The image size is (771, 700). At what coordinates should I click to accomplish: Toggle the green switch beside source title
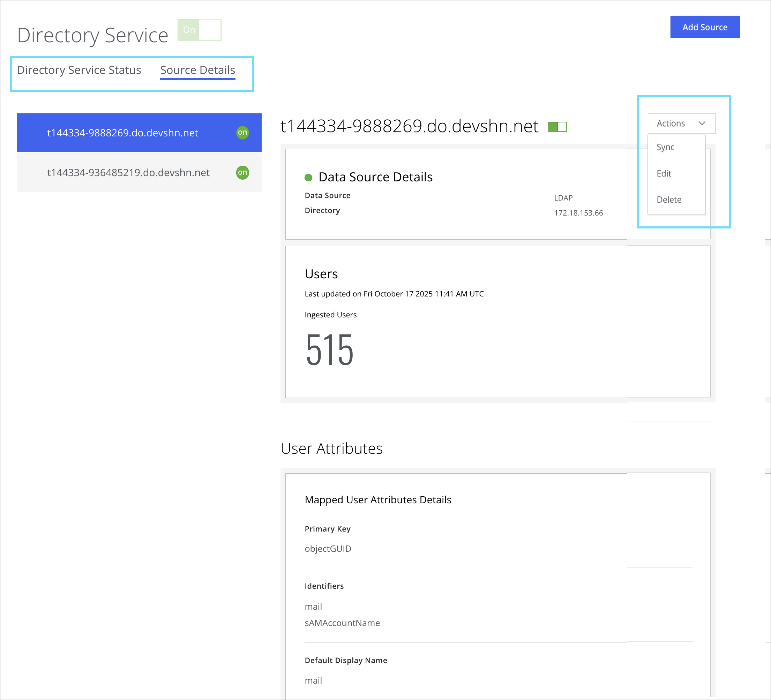(x=557, y=127)
